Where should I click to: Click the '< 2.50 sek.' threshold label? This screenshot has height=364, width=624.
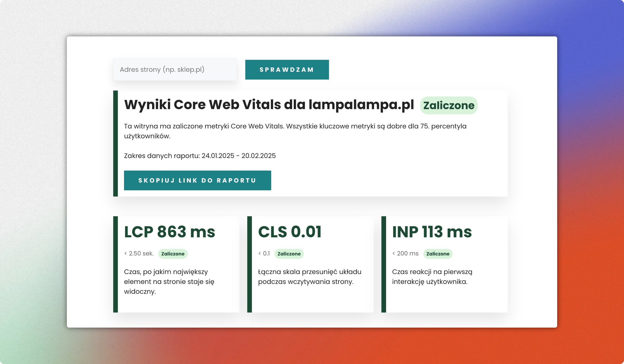pyautogui.click(x=139, y=253)
